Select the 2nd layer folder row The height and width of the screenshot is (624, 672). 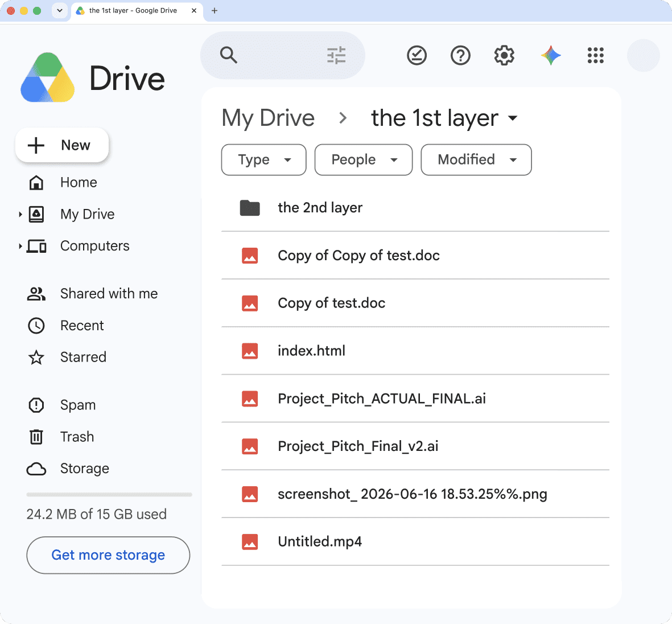(415, 208)
